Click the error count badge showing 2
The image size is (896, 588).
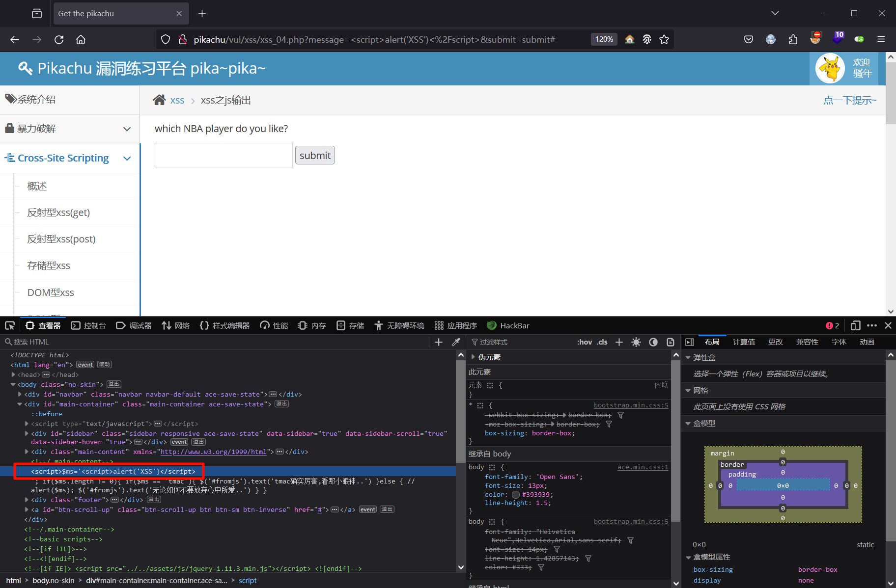coord(833,325)
